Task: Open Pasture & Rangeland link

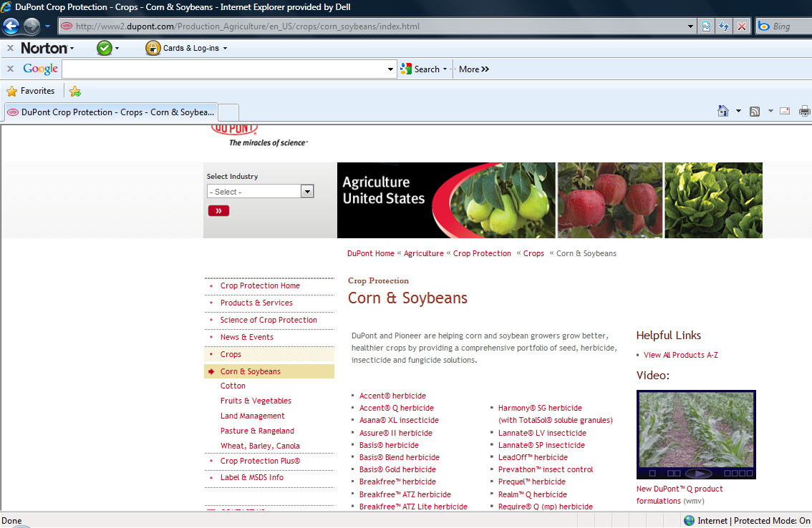Action: coord(257,431)
